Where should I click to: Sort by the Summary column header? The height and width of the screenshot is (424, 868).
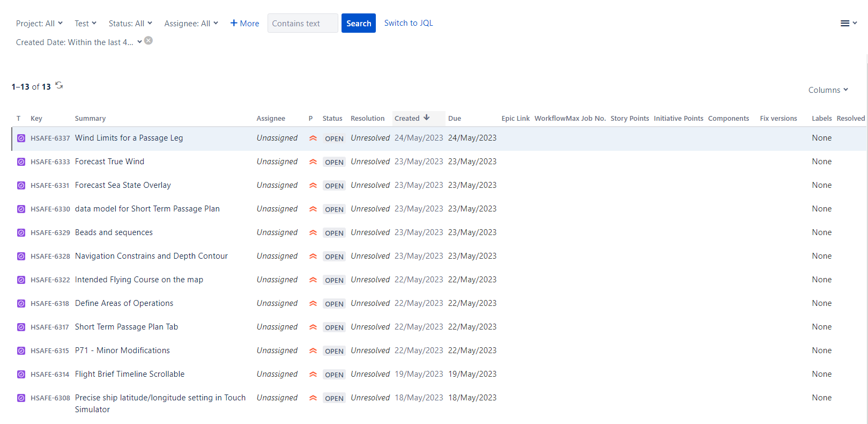pyautogui.click(x=90, y=118)
